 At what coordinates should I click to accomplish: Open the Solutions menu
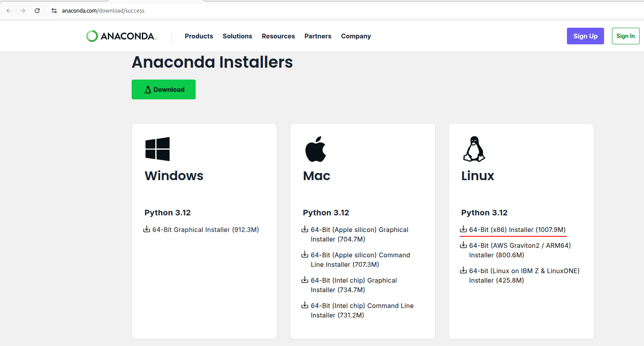pos(237,36)
